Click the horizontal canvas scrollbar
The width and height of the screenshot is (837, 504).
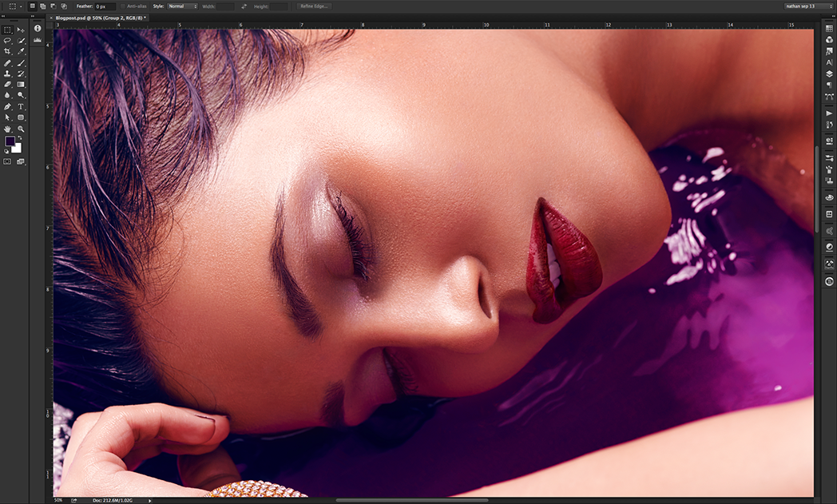[412, 500]
